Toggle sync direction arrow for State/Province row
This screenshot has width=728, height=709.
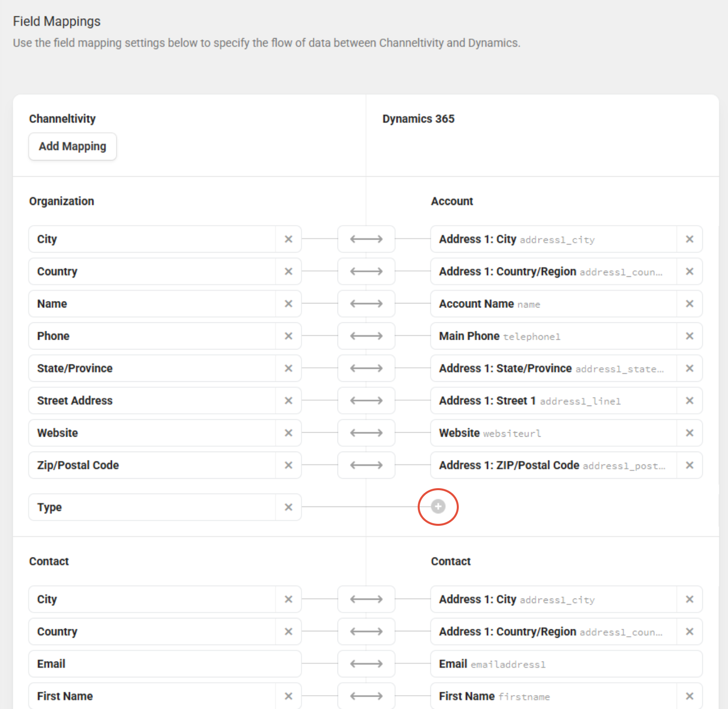[x=366, y=368]
